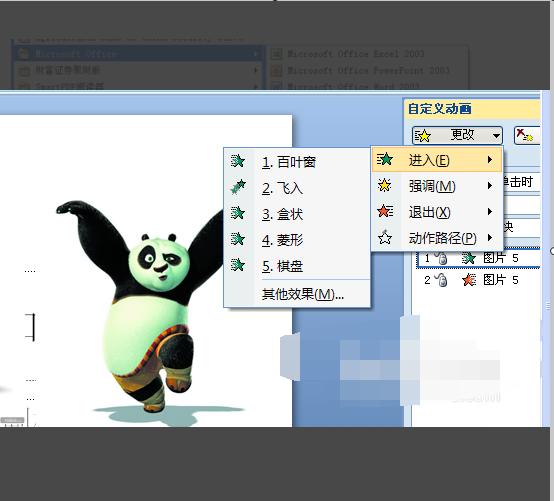Click the red exit star of item 2
Viewport: 554px width, 501px height.
(469, 280)
